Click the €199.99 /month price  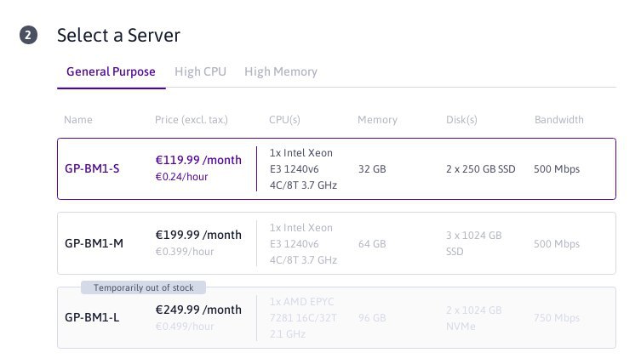coord(198,235)
